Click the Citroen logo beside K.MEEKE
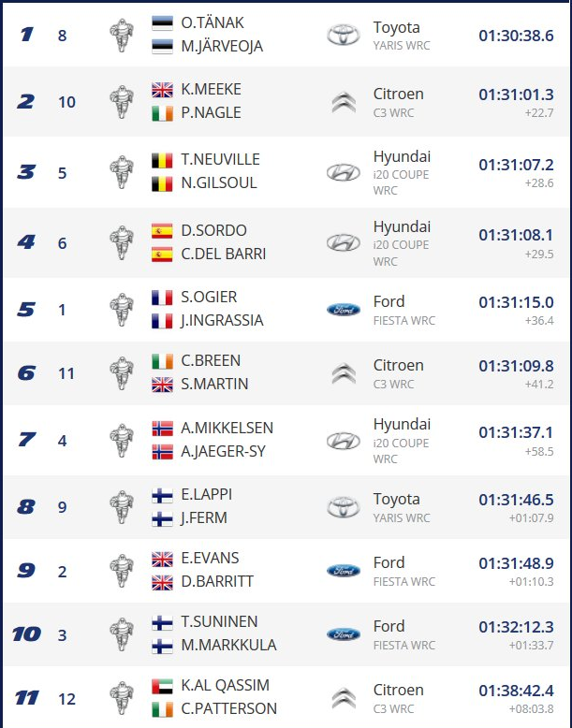Screen dimensions: 572x728 [344, 102]
